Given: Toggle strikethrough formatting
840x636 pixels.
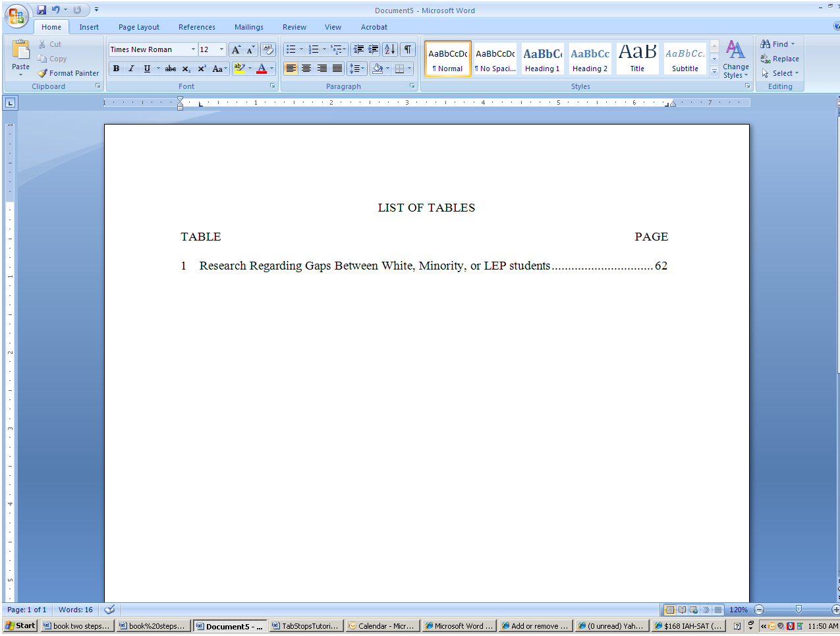Looking at the screenshot, I should click(170, 69).
